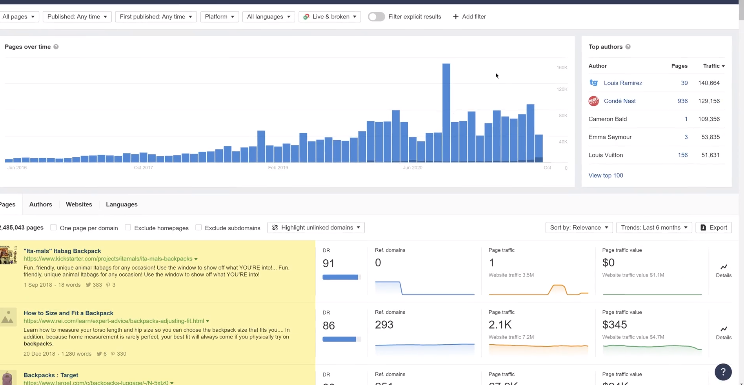The width and height of the screenshot is (744, 385).
Task: Click the Pinterest count icon on REI result
Action: (x=112, y=353)
